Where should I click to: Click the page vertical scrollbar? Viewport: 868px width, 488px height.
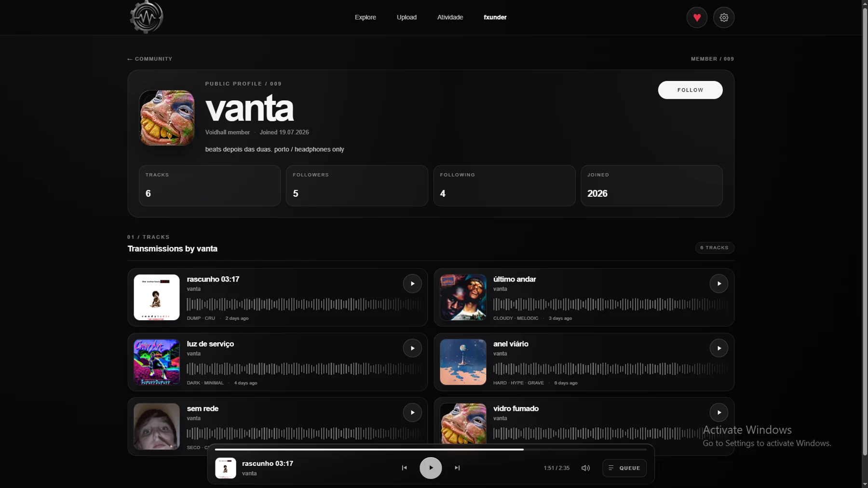[865, 231]
